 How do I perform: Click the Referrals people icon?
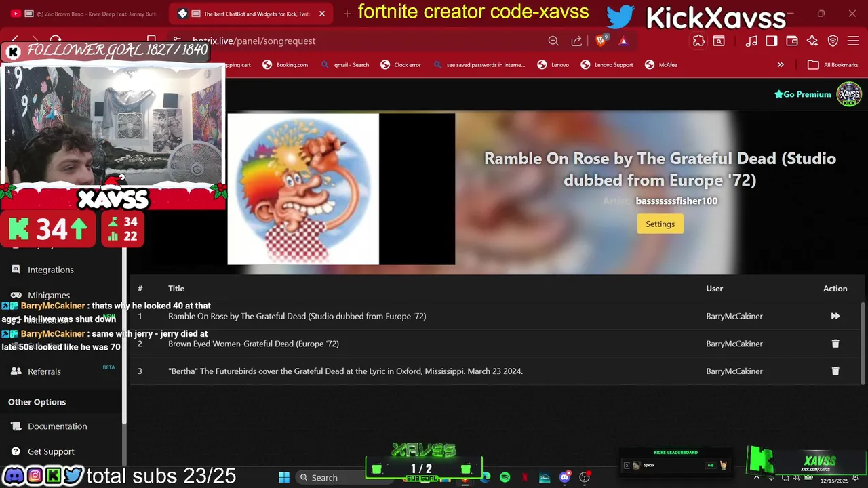pyautogui.click(x=16, y=371)
